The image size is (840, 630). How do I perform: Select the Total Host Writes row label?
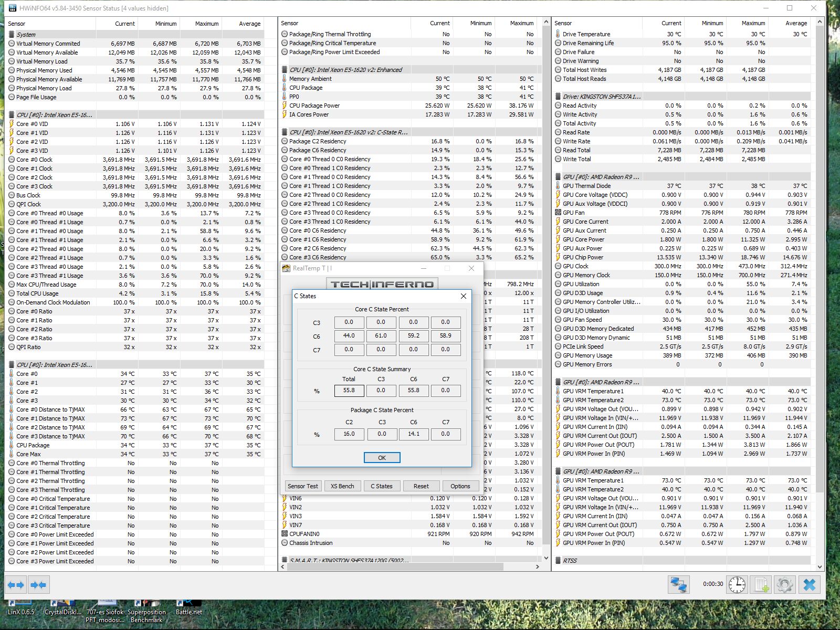(x=584, y=70)
